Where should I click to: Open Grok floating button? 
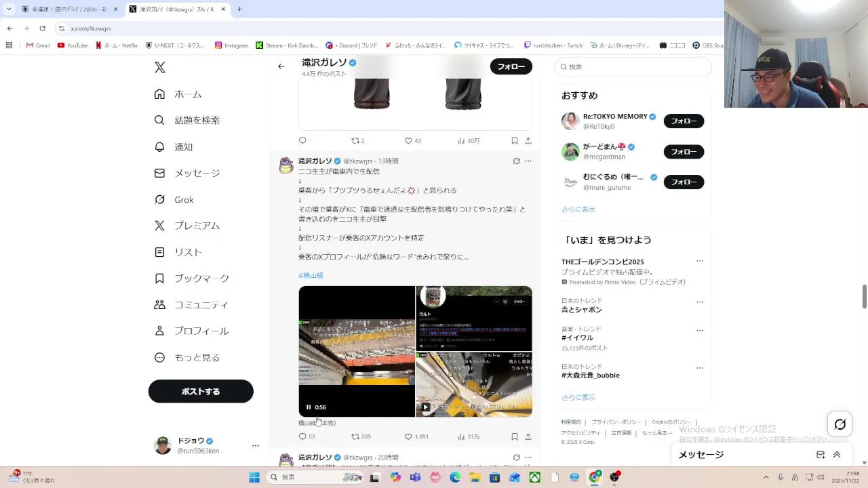840,424
